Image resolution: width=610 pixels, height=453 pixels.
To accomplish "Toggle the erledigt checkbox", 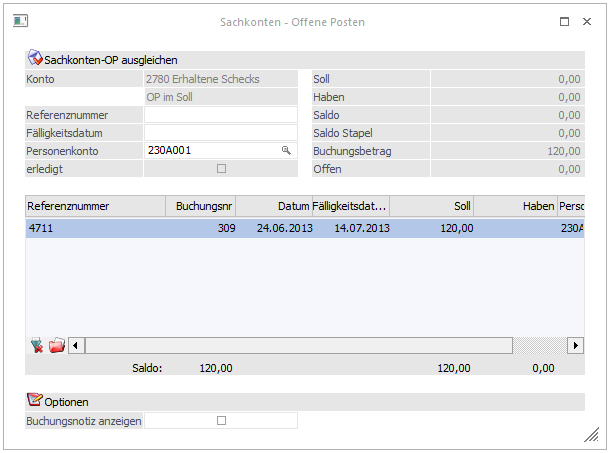I will (221, 169).
